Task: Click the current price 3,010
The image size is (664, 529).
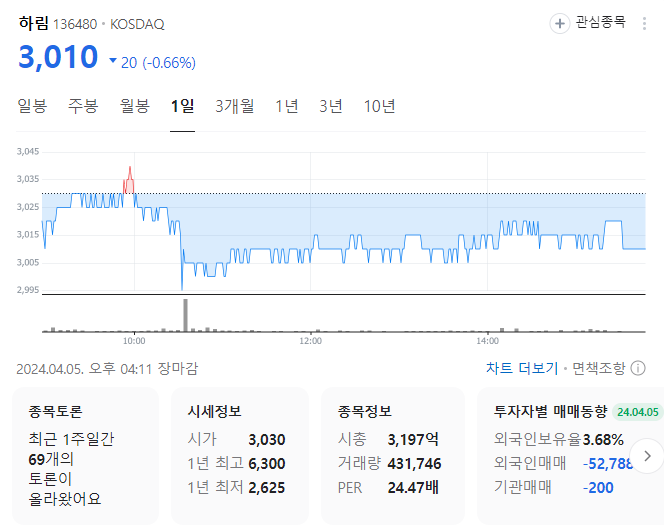Action: [58, 56]
